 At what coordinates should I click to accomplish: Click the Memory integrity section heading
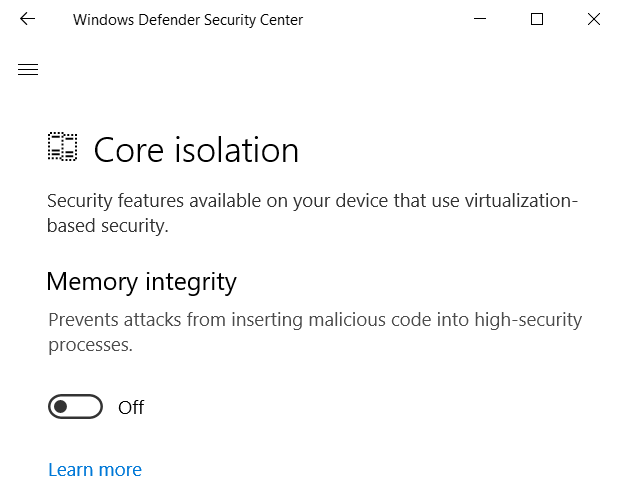point(141,282)
